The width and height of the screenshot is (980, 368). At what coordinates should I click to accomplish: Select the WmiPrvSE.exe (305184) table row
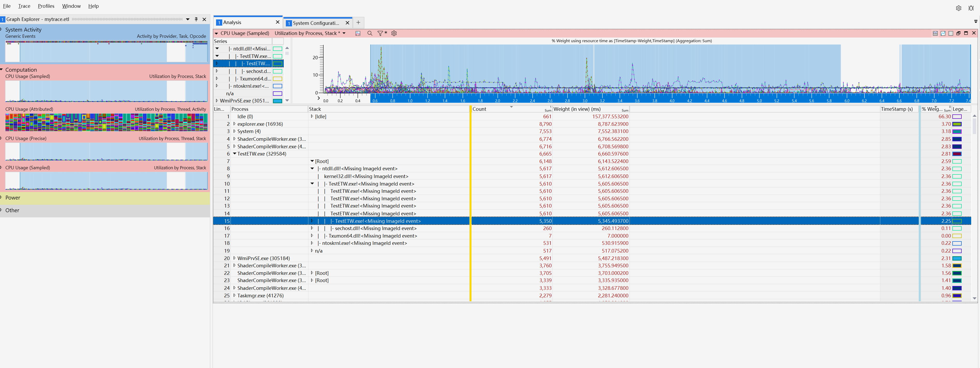click(263, 258)
